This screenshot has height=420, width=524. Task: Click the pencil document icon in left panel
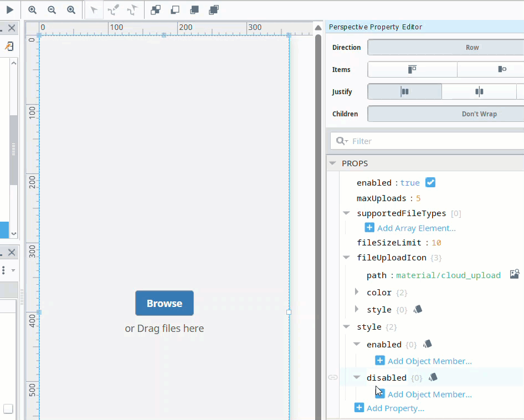(x=9, y=46)
